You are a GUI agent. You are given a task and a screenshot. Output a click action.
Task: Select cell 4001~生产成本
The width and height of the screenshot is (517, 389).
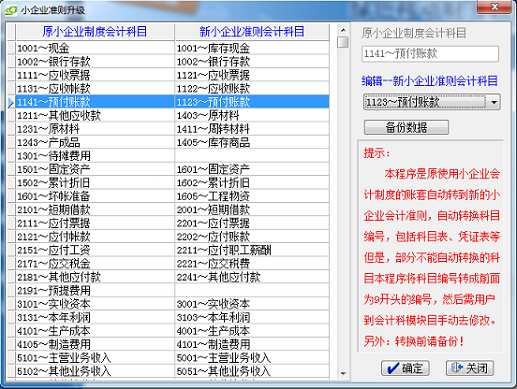click(x=252, y=331)
